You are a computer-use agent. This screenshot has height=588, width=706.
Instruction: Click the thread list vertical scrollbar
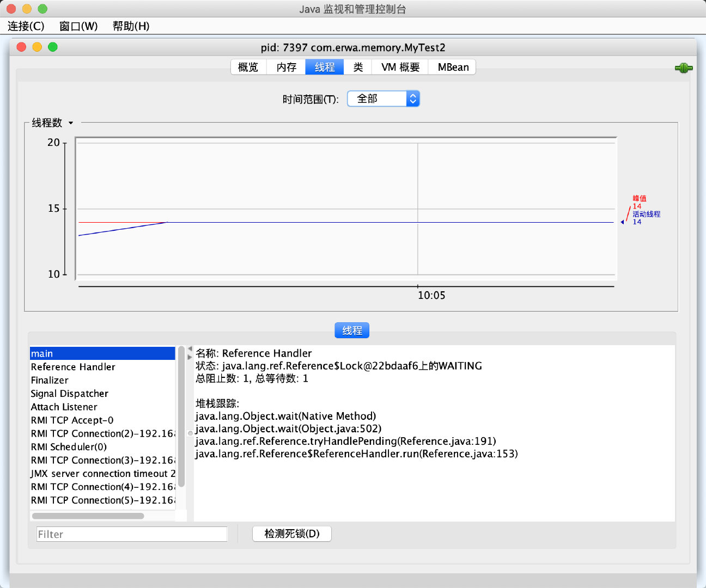click(181, 416)
